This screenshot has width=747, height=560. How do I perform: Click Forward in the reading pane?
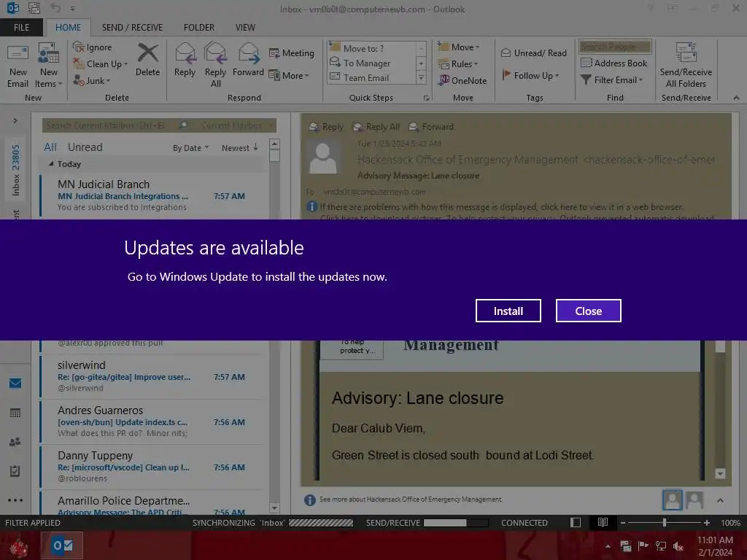coord(432,127)
